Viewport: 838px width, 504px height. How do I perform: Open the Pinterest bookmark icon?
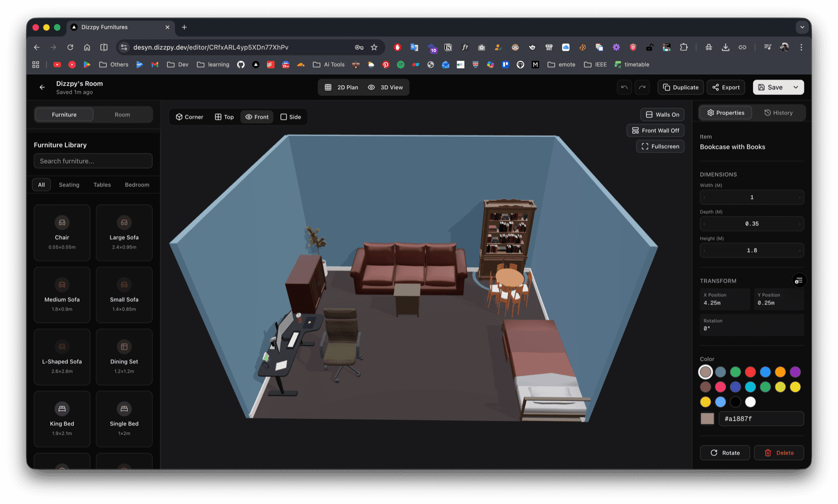pyautogui.click(x=385, y=64)
